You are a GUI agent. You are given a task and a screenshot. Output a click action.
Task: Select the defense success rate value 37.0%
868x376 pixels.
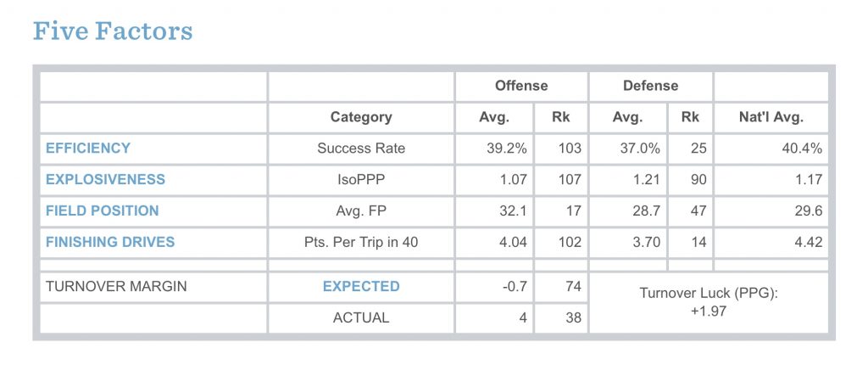pos(640,148)
